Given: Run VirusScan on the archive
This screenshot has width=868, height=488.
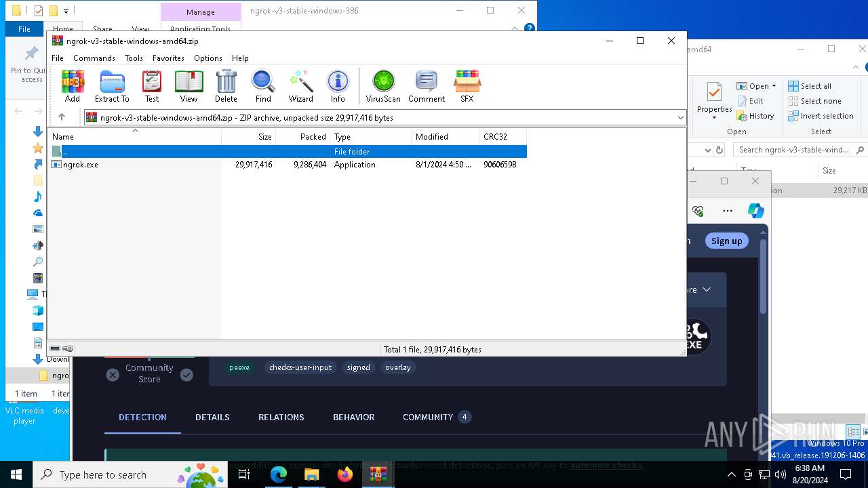Looking at the screenshot, I should click(x=383, y=86).
